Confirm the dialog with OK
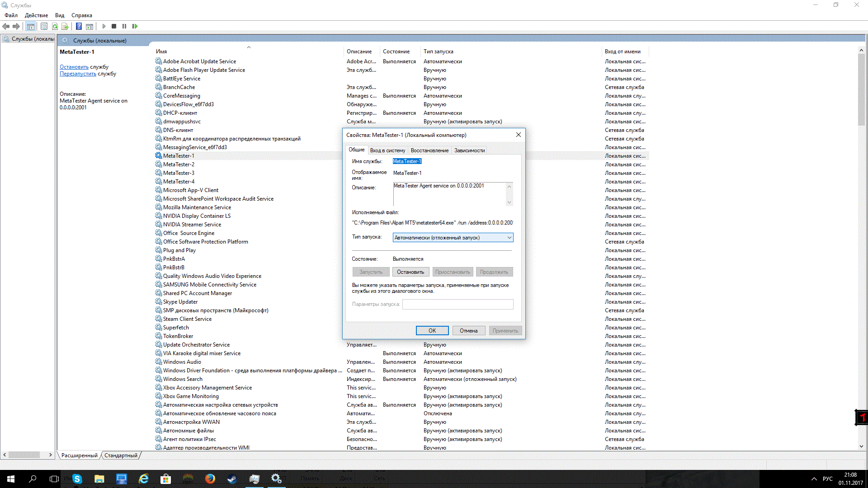This screenshot has width=868, height=488. [432, 331]
